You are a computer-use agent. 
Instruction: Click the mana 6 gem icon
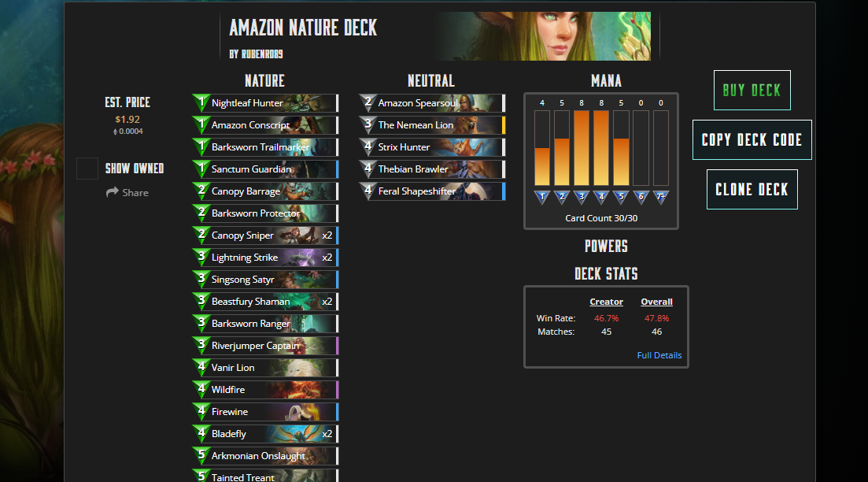641,197
